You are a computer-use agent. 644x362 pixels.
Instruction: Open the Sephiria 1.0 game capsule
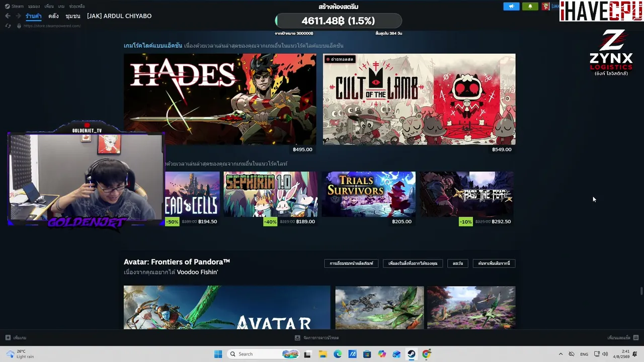(x=271, y=194)
